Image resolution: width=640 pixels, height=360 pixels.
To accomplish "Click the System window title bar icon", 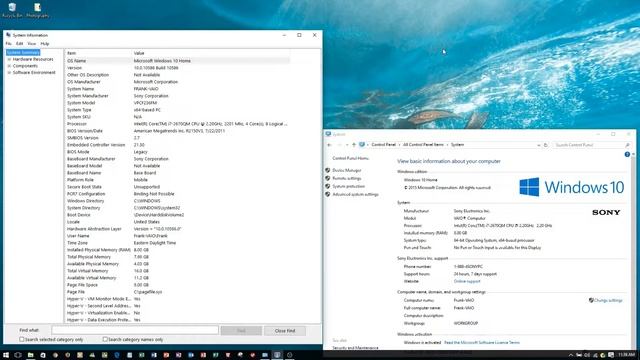I will [328, 134].
